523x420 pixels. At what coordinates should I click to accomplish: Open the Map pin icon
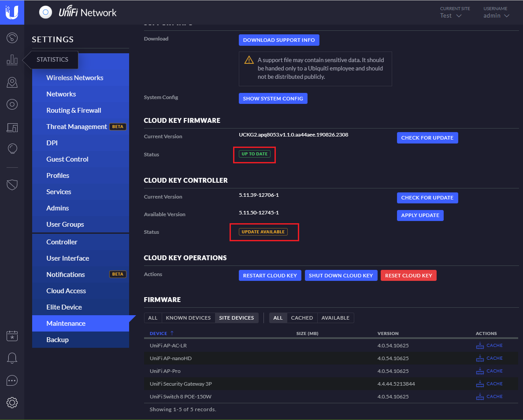(x=12, y=82)
